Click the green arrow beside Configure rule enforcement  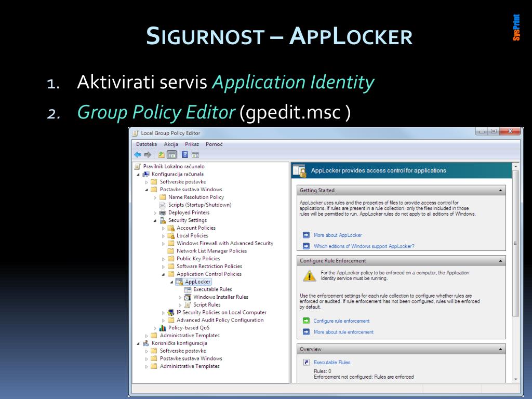[x=306, y=321]
